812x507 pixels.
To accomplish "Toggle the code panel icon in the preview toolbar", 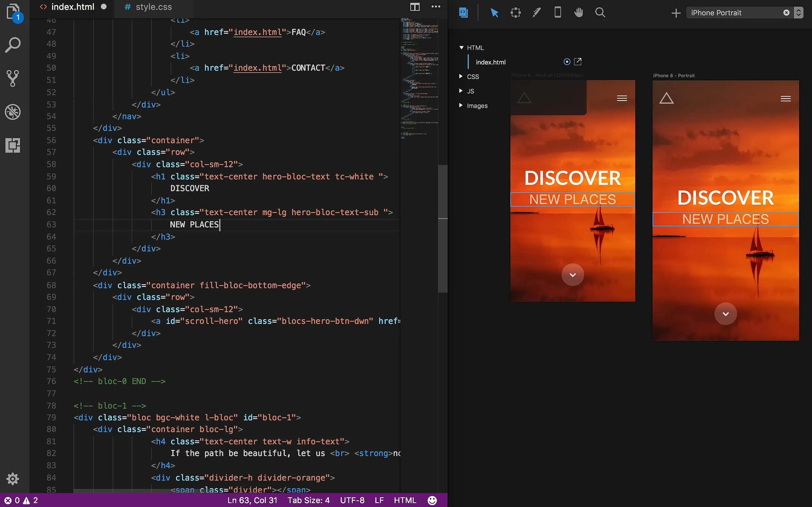I will 463,13.
